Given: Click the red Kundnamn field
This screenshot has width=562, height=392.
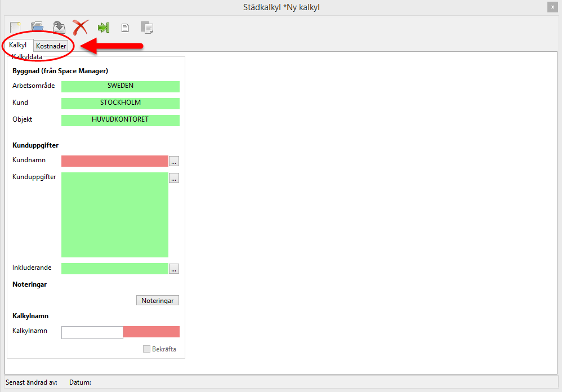Looking at the screenshot, I should (114, 161).
